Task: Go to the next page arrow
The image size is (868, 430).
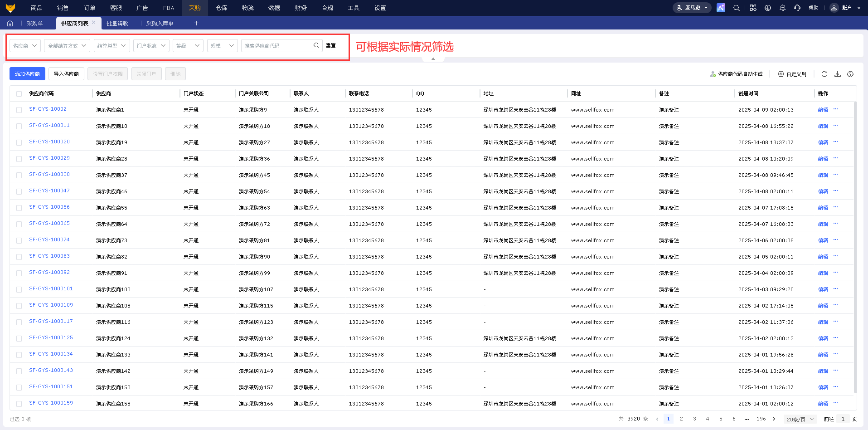Action: (774, 419)
